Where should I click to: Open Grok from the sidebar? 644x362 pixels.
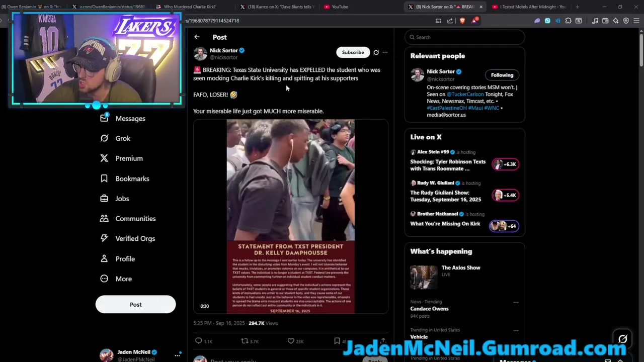[x=115, y=138]
